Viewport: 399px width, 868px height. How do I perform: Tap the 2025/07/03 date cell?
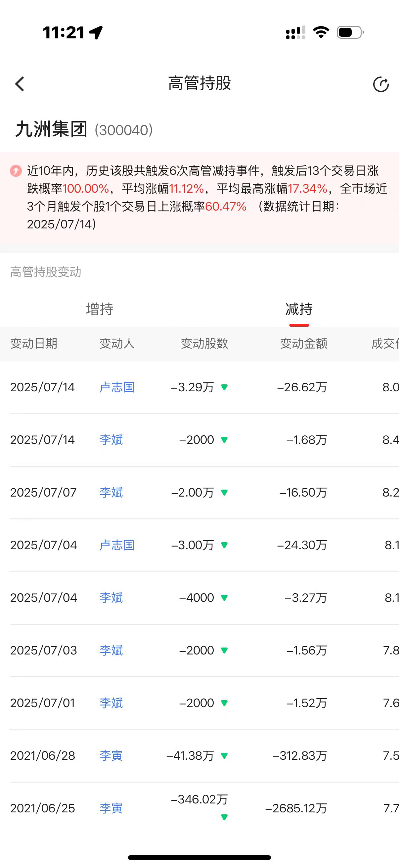click(x=44, y=650)
